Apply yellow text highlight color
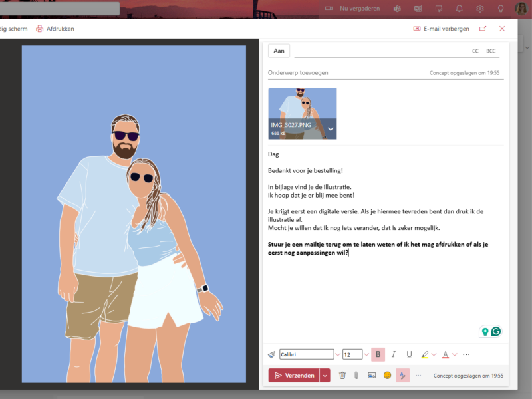The image size is (532, 399). click(425, 354)
